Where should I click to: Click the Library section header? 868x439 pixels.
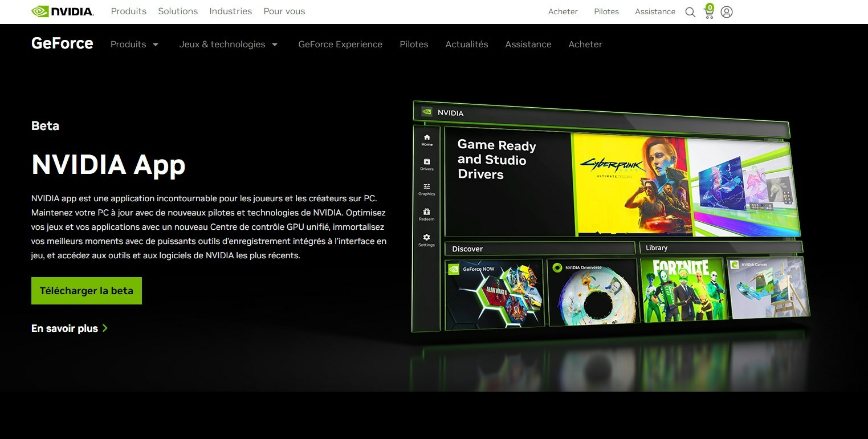coord(721,247)
